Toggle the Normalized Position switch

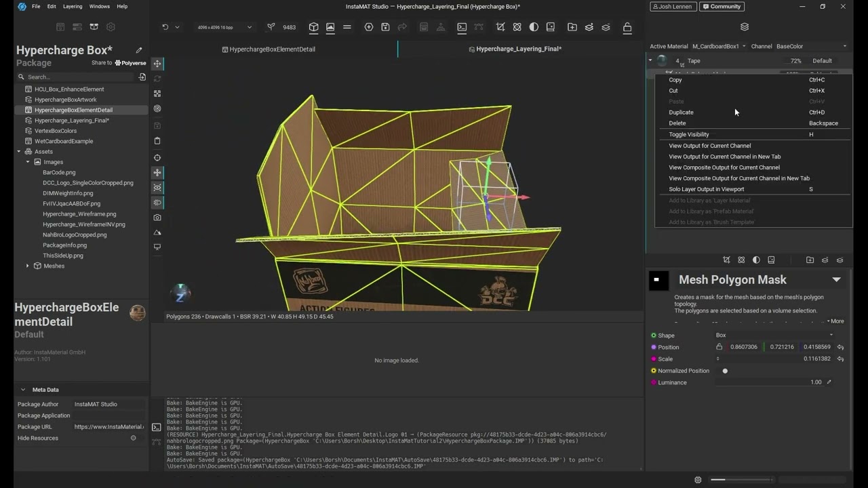pyautogui.click(x=724, y=371)
